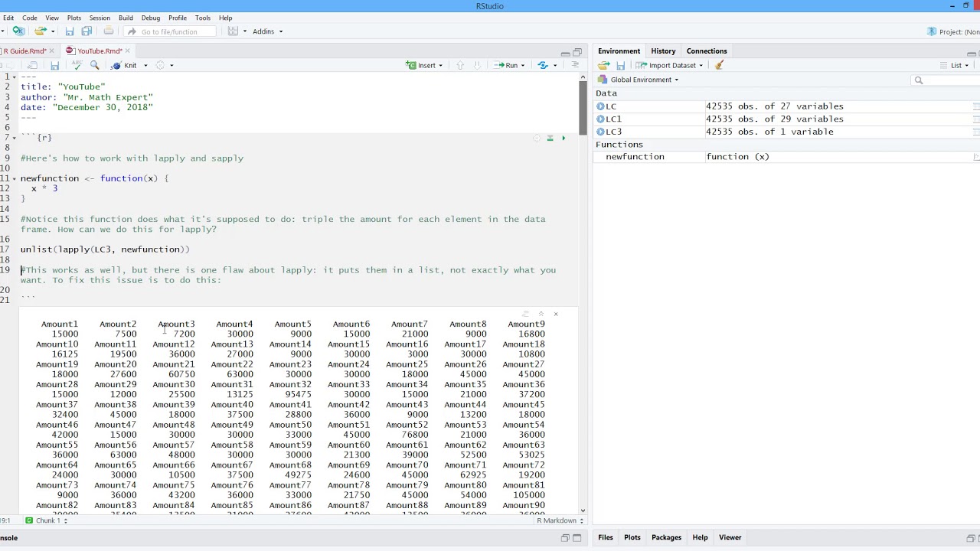Image resolution: width=980 pixels, height=551 pixels.
Task: Create a new project from the main toolbar
Action: (x=18, y=31)
